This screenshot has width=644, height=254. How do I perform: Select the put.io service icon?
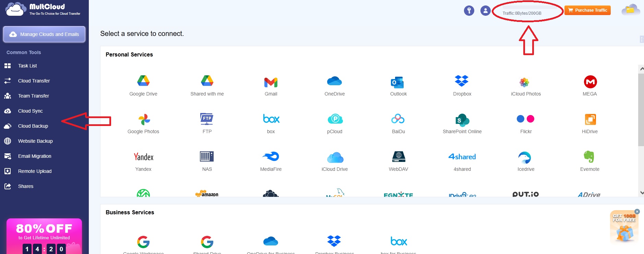coord(526,194)
